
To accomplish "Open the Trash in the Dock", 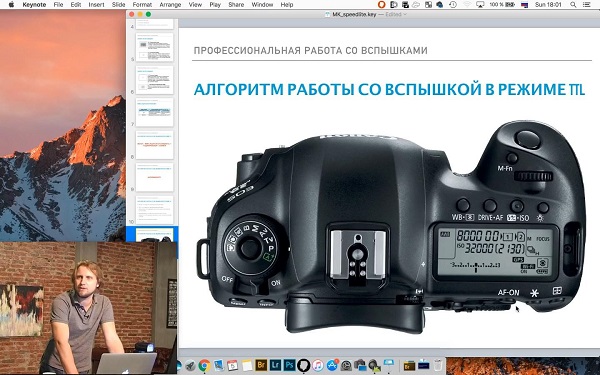I will [438, 365].
